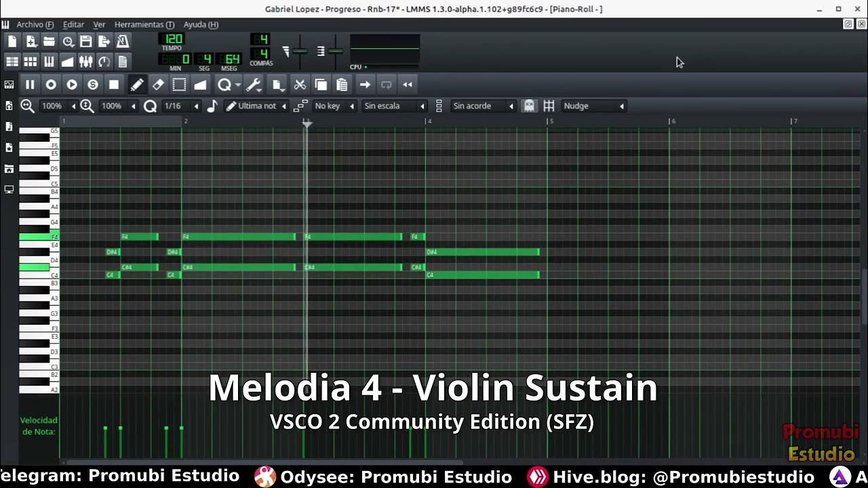The width and height of the screenshot is (868, 488).
Task: Click the Quantize button
Action: coord(224,85)
